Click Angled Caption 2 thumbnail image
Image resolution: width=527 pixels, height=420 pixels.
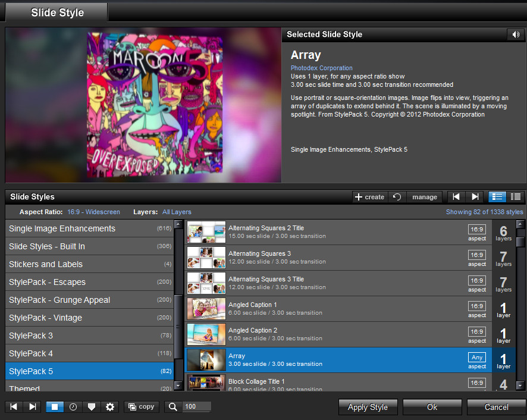pos(206,334)
